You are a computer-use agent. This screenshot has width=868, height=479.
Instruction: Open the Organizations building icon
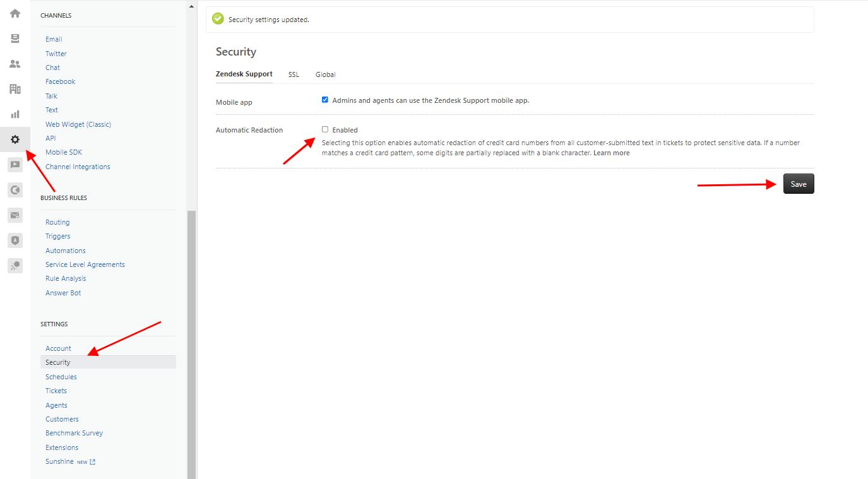point(15,89)
